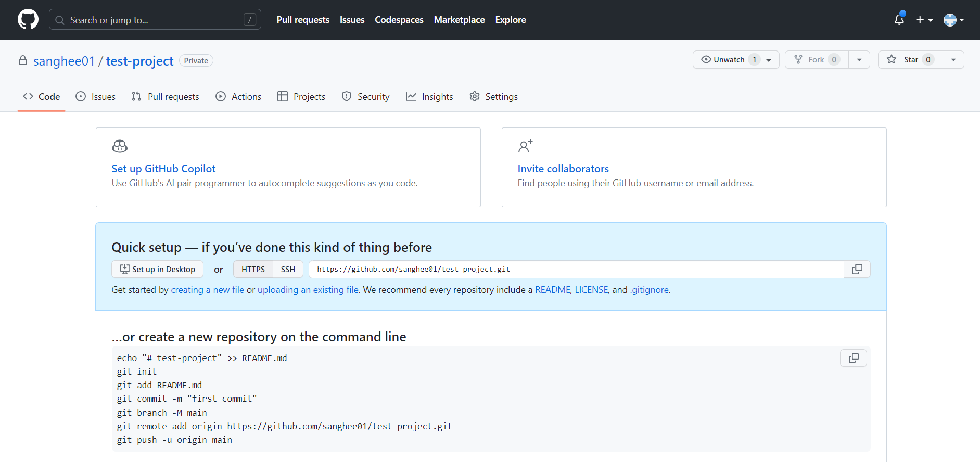Screen dimensions: 980x462
Task: Open the .gitignore link
Action: click(649, 290)
